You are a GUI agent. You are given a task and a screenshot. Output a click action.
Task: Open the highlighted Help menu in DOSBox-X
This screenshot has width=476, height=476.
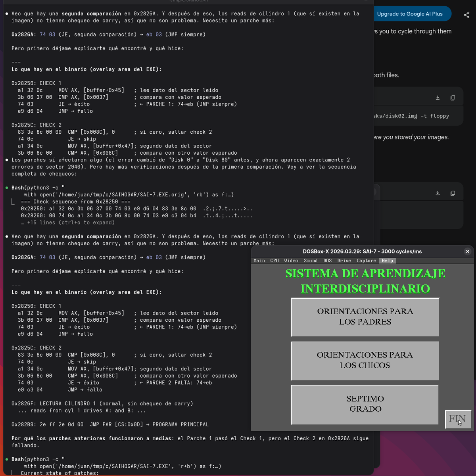pos(387,261)
